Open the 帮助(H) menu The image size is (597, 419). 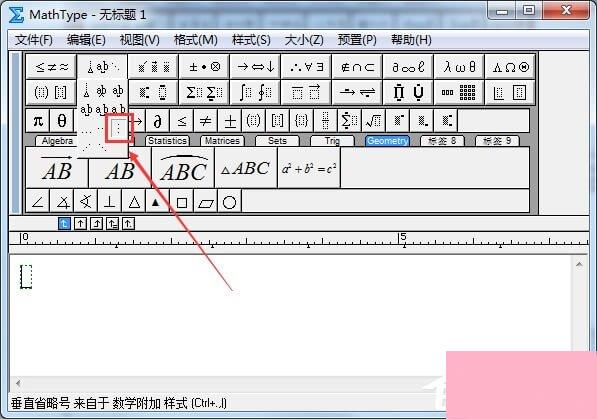(x=411, y=40)
